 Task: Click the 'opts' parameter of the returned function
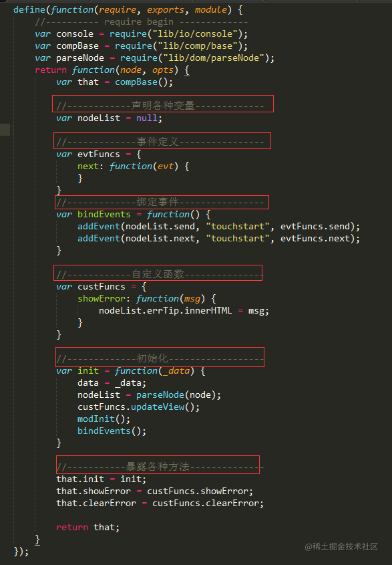pyautogui.click(x=163, y=70)
